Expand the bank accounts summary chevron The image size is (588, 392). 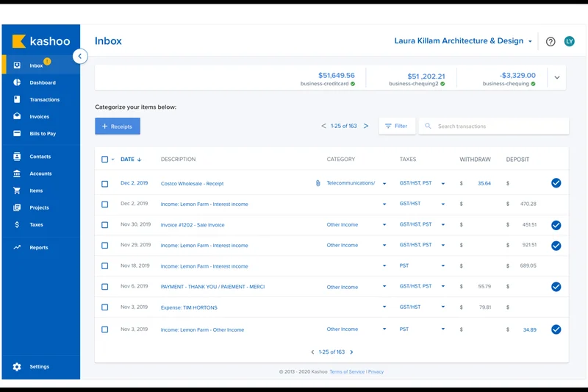[556, 77]
